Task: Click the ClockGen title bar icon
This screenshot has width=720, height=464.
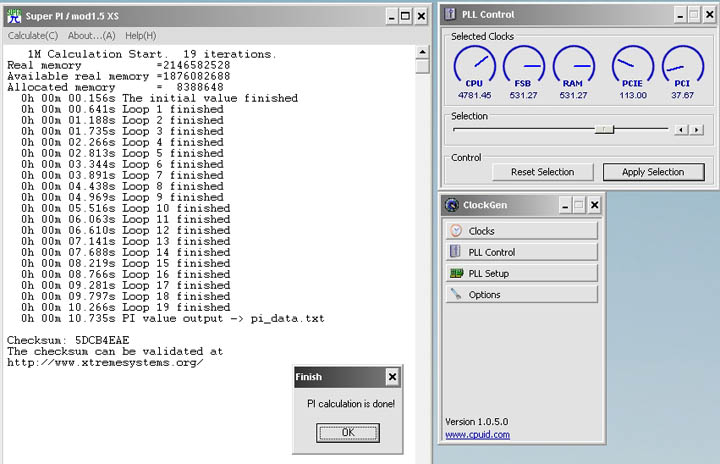Action: (x=452, y=205)
